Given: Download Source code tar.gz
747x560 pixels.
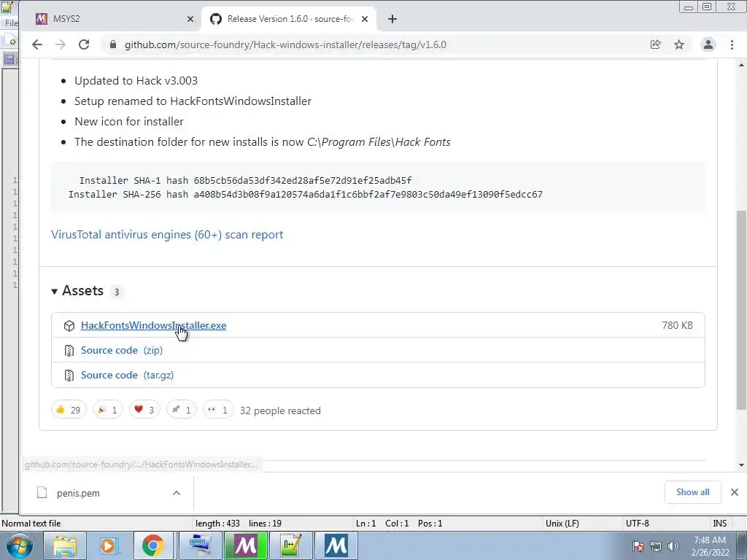Looking at the screenshot, I should pyautogui.click(x=127, y=375).
